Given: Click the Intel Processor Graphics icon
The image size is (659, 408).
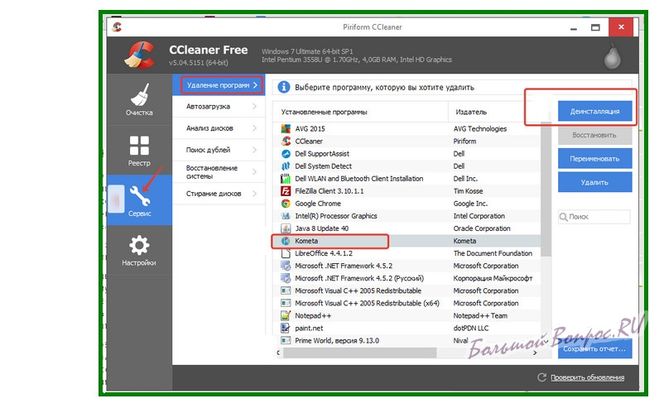Looking at the screenshot, I should [x=286, y=216].
